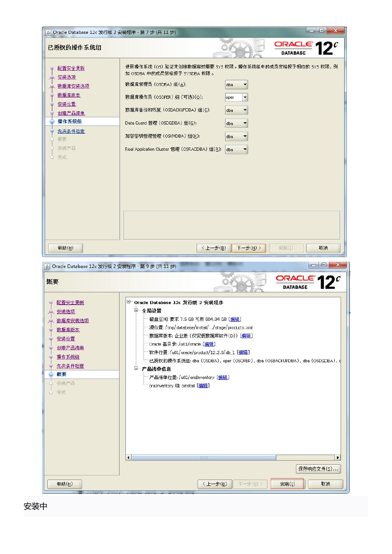
Task: Go to 数据库安装选项 in step 9 sidebar
Action: 73,321
